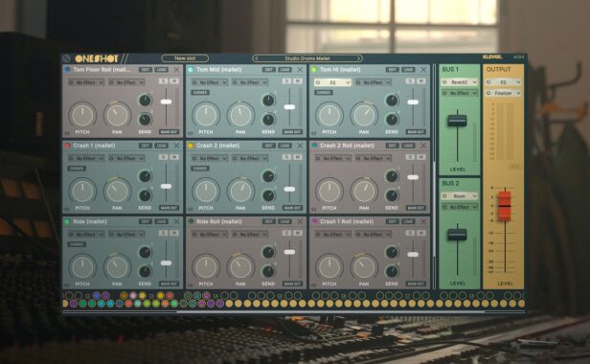Click the Pan knob on Tom Mid (mallet)
Screen dimensions: 590x364
[x=240, y=115]
